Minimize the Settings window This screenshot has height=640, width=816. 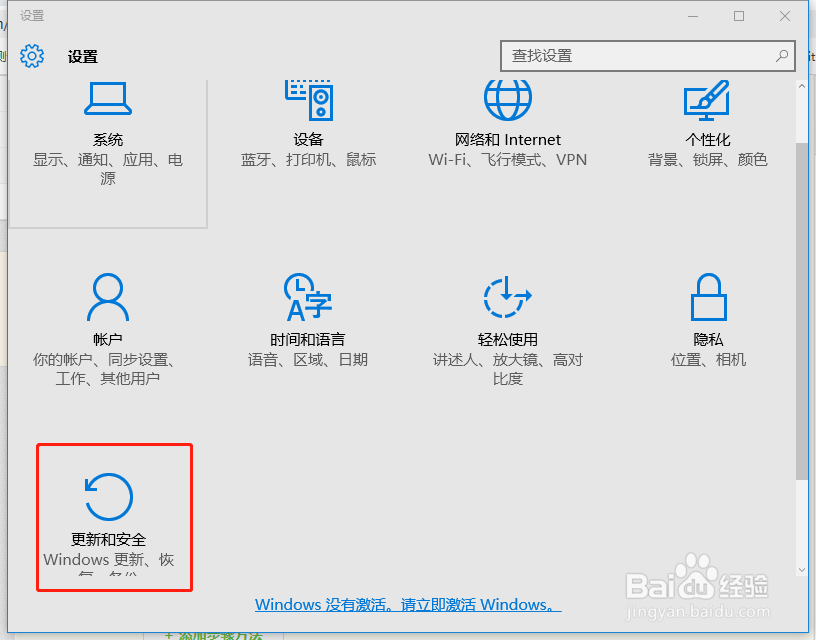click(693, 17)
